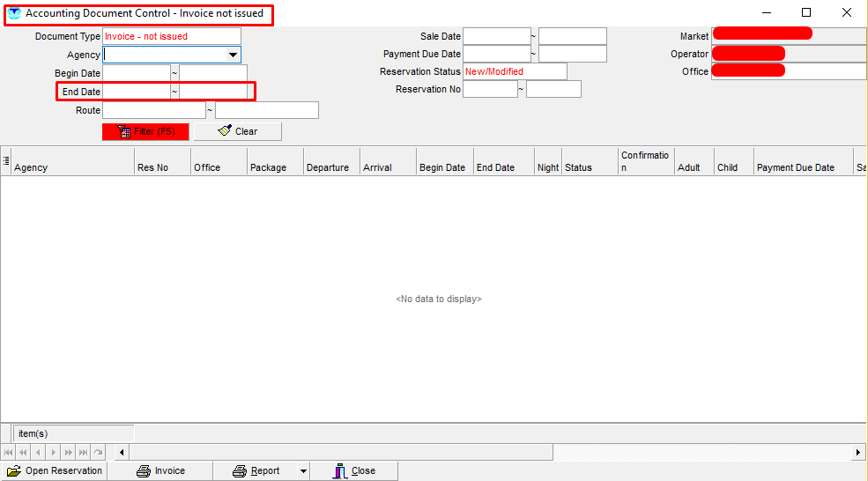Go to next record arrow icon
The image size is (868, 481).
pos(53,452)
